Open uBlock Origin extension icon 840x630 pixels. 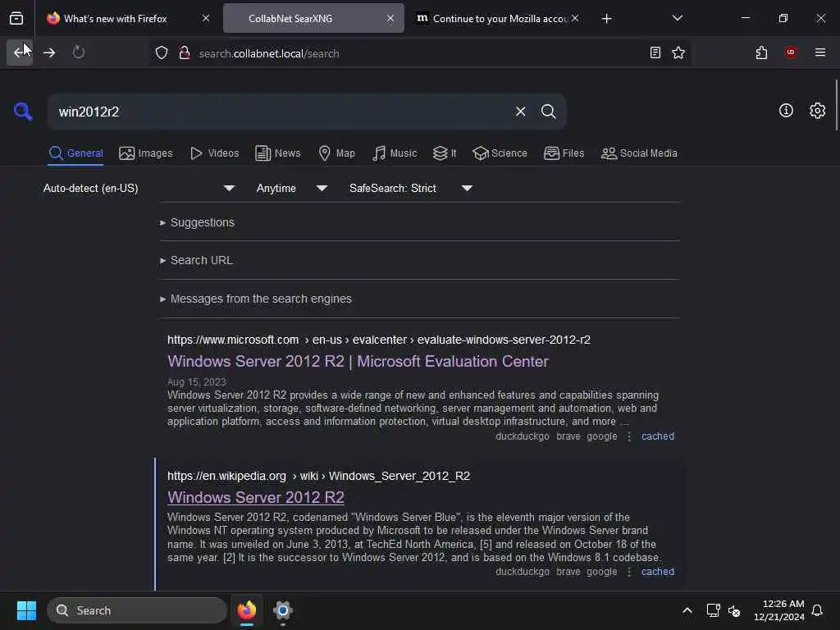point(790,52)
